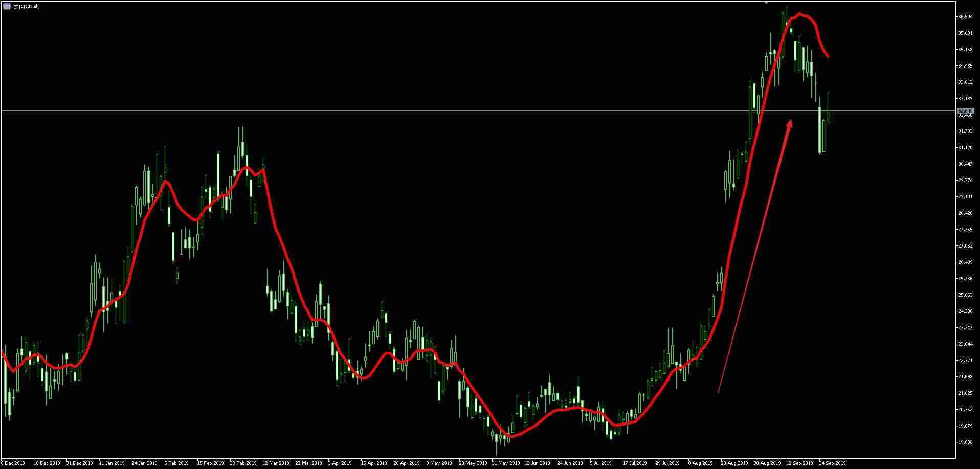980x469 pixels.
Task: Click price scale value 34.485
Action: pyautogui.click(x=965, y=66)
